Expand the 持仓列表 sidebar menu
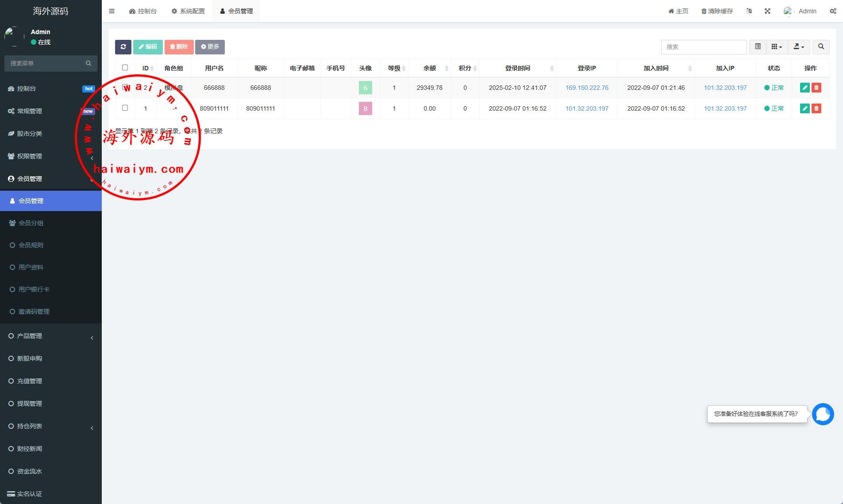843x504 pixels. pos(51,426)
